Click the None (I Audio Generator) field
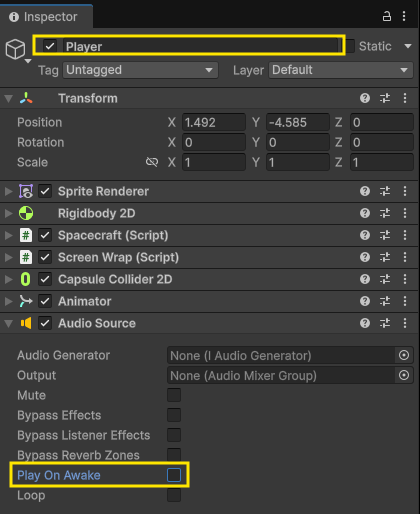Viewport: 420px width, 514px height. (281, 355)
